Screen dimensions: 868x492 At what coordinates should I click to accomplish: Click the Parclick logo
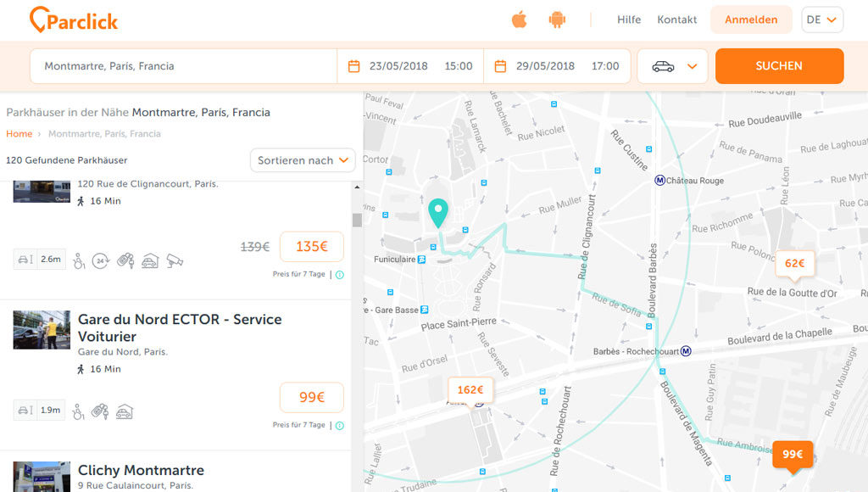click(x=74, y=20)
